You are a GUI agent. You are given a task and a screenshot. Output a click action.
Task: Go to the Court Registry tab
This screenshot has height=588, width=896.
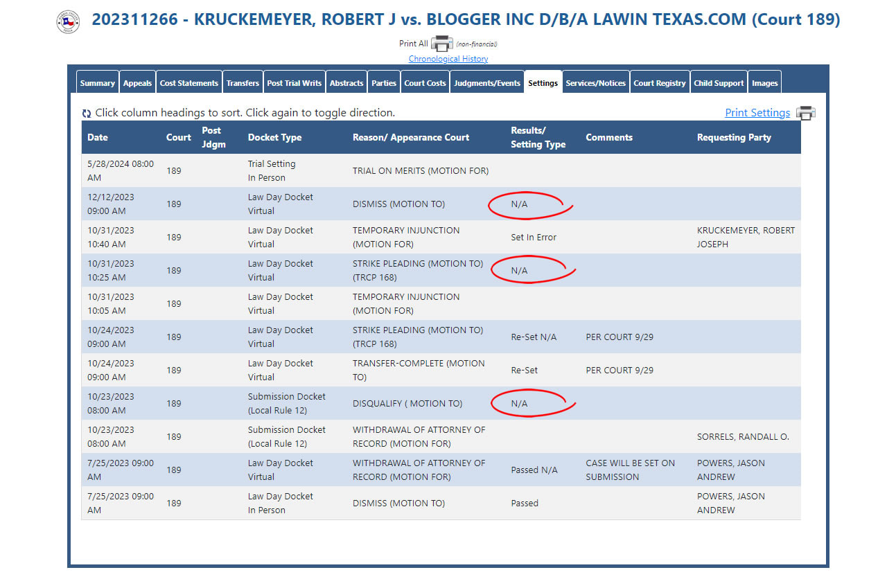tap(660, 82)
